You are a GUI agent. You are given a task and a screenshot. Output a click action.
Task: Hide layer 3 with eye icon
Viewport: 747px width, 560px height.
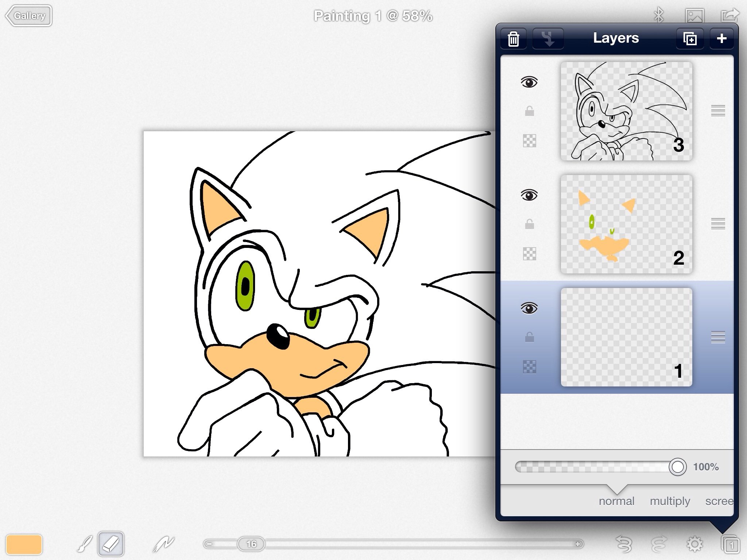[x=529, y=82]
